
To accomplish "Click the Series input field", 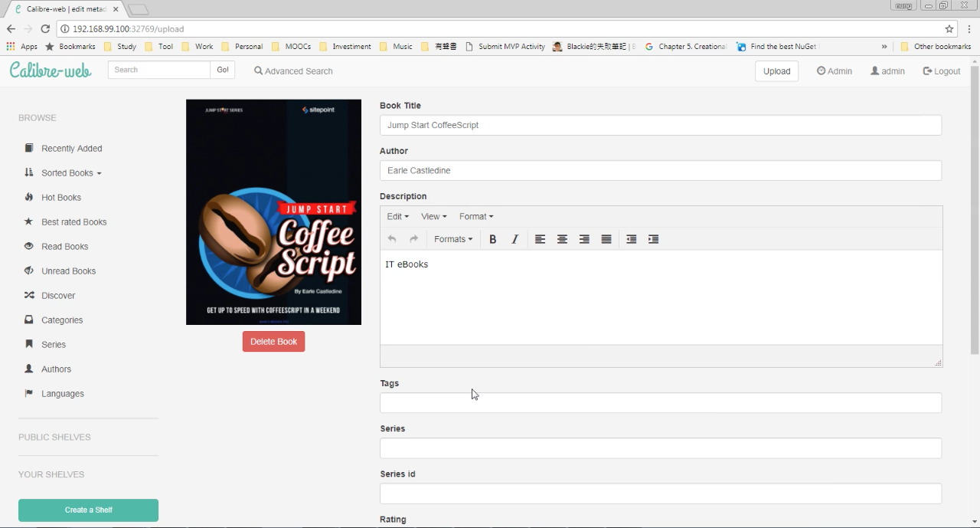I will [661, 448].
